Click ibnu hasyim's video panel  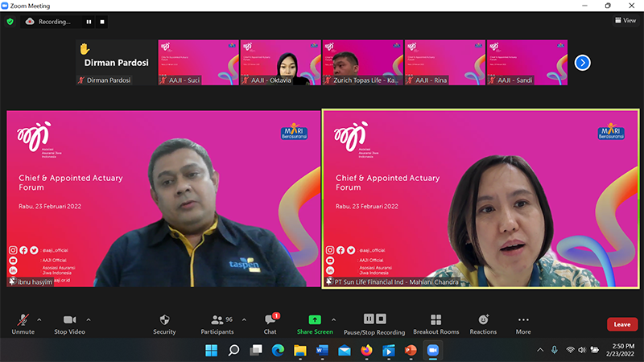[163, 199]
